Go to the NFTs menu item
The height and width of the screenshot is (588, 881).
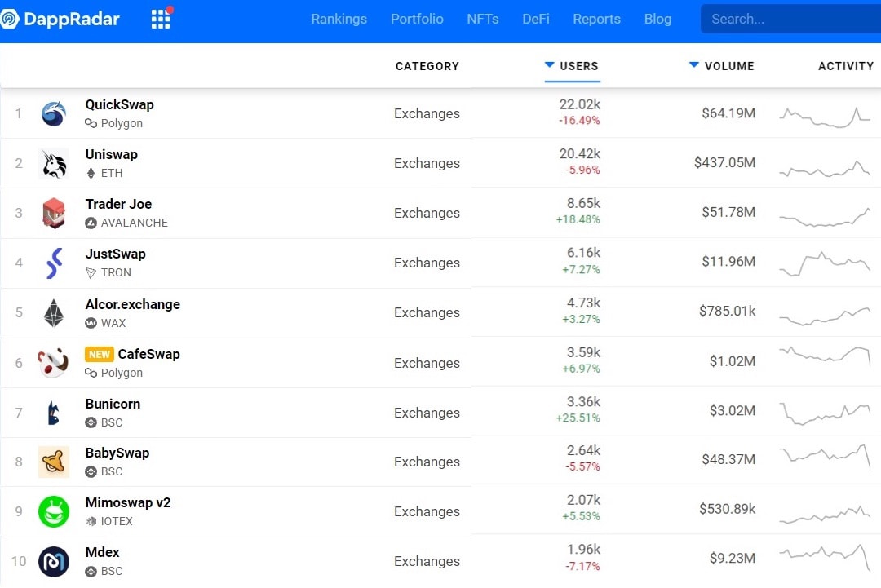[483, 19]
